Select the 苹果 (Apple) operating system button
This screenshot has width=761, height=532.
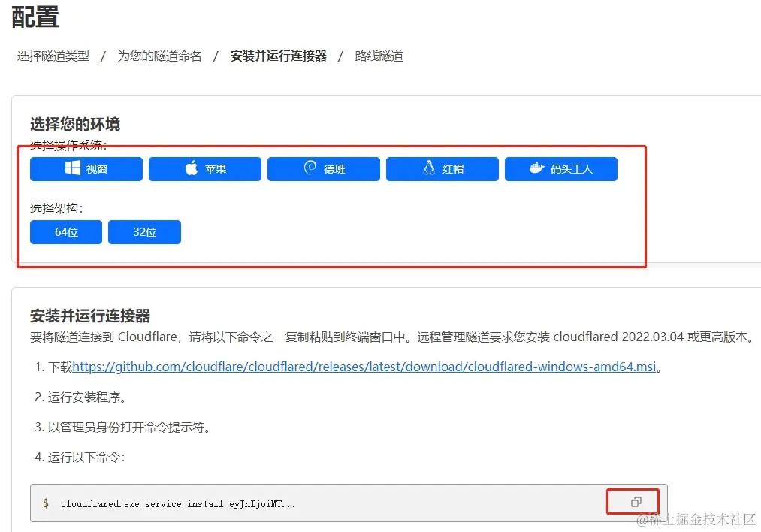point(205,169)
